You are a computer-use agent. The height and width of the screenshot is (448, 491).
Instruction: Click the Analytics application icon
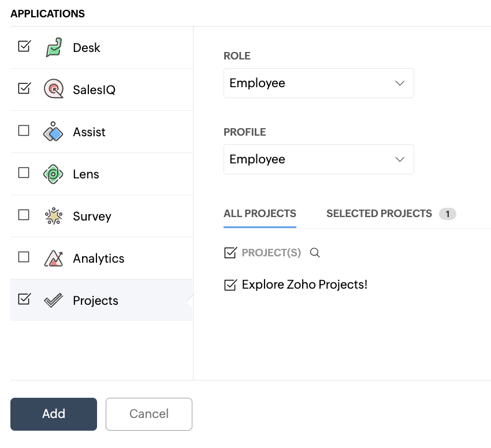54,258
